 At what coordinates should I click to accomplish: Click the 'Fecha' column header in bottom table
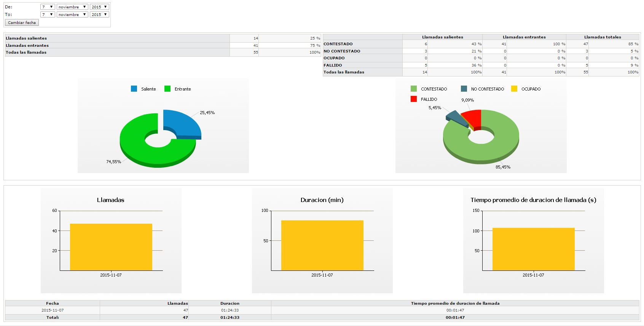click(53, 303)
